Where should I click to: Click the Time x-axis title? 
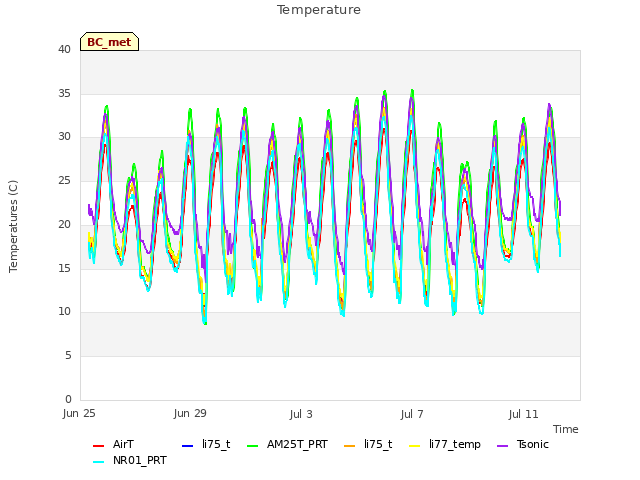(566, 429)
